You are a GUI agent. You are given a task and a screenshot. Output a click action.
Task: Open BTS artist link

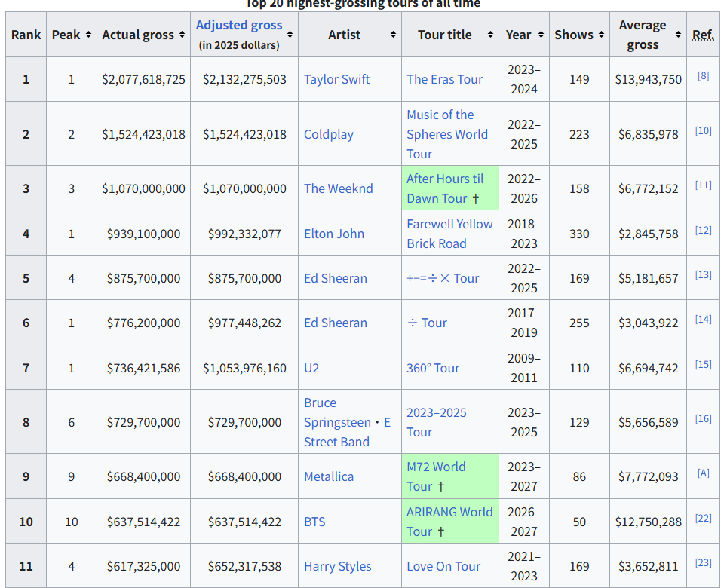coord(314,522)
